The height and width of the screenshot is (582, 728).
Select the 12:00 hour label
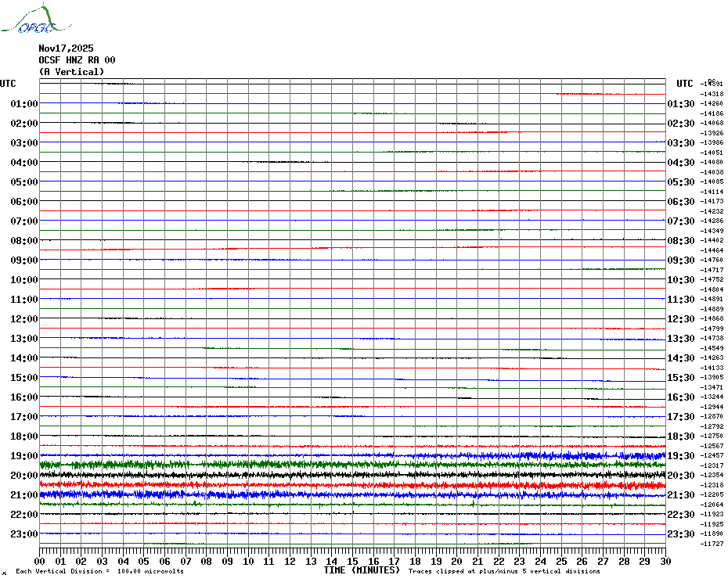24,319
